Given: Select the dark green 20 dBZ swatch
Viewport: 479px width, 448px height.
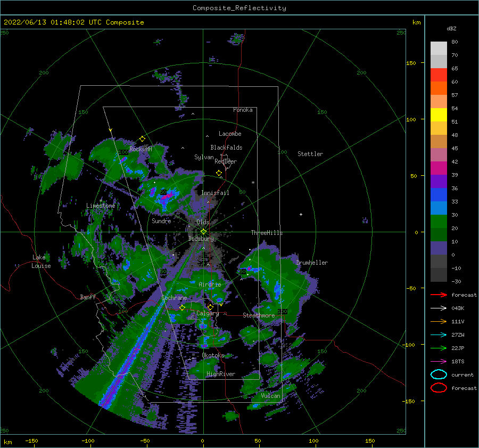Looking at the screenshot, I should [x=439, y=234].
